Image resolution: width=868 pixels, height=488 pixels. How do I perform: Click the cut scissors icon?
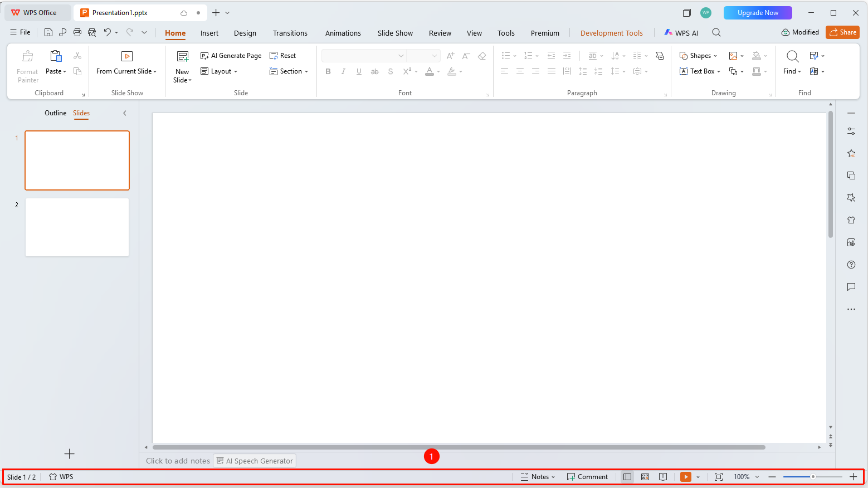77,56
